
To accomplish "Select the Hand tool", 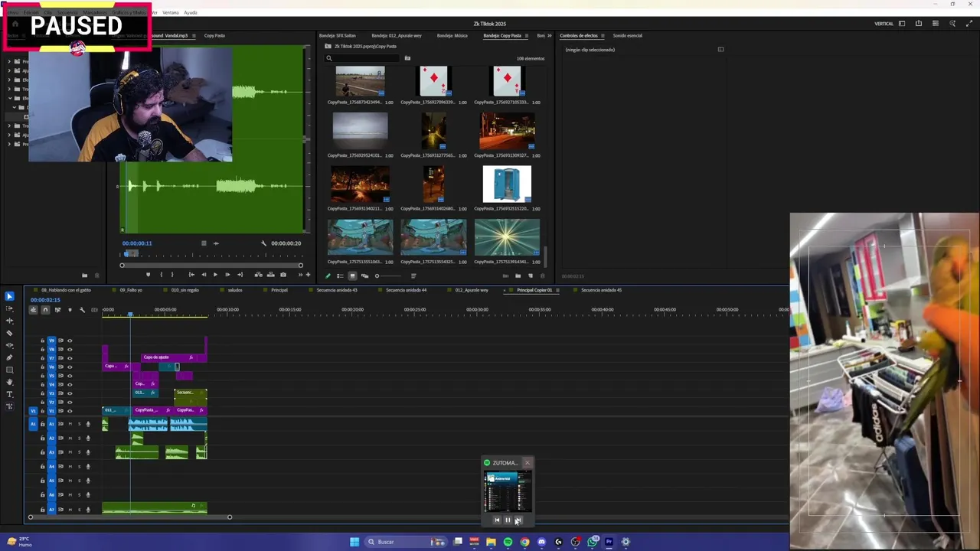I will [9, 382].
